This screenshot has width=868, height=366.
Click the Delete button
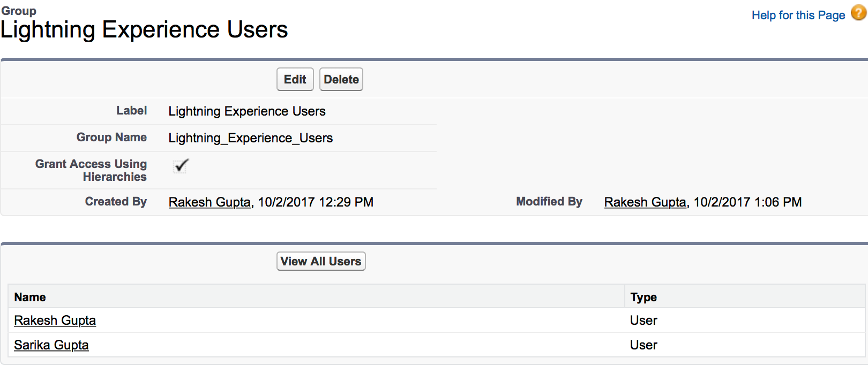point(341,79)
